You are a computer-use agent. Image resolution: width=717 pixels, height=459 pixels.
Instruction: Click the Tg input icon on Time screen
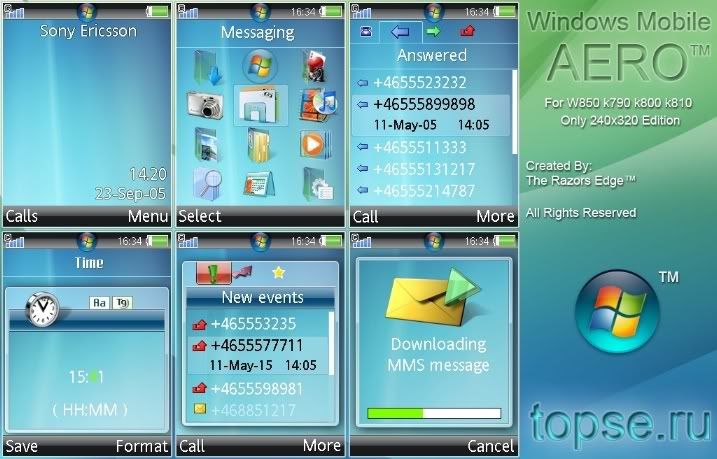[x=122, y=303]
